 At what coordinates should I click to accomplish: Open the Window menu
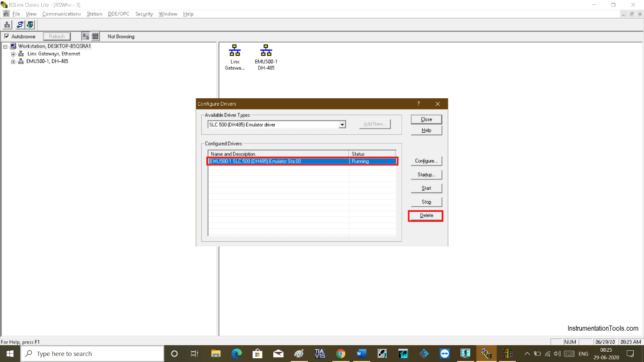pyautogui.click(x=168, y=14)
